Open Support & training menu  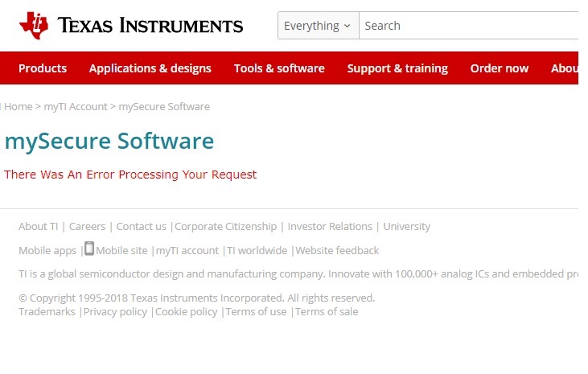tap(397, 68)
